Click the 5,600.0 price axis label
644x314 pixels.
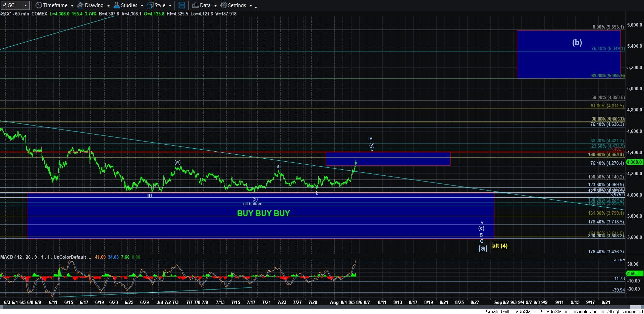[634, 25]
